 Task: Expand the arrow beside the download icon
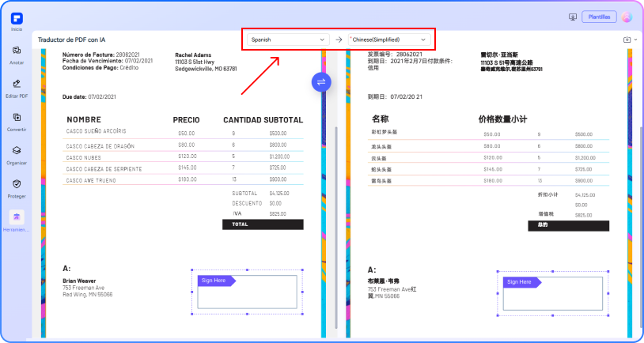point(636,40)
